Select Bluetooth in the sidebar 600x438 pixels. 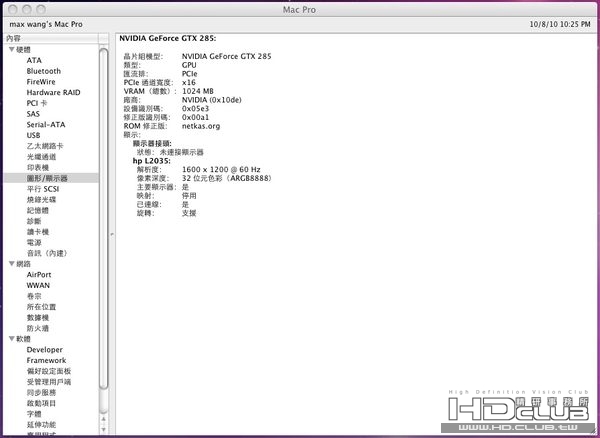coord(44,71)
